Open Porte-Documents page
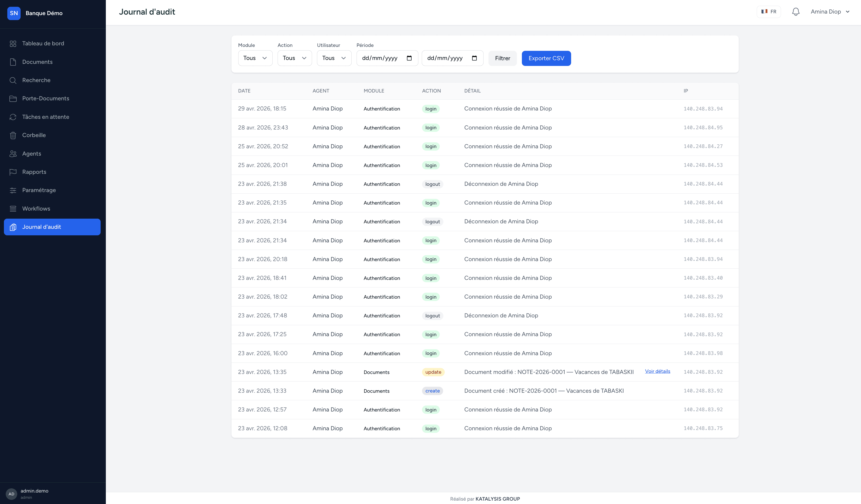 52,98
